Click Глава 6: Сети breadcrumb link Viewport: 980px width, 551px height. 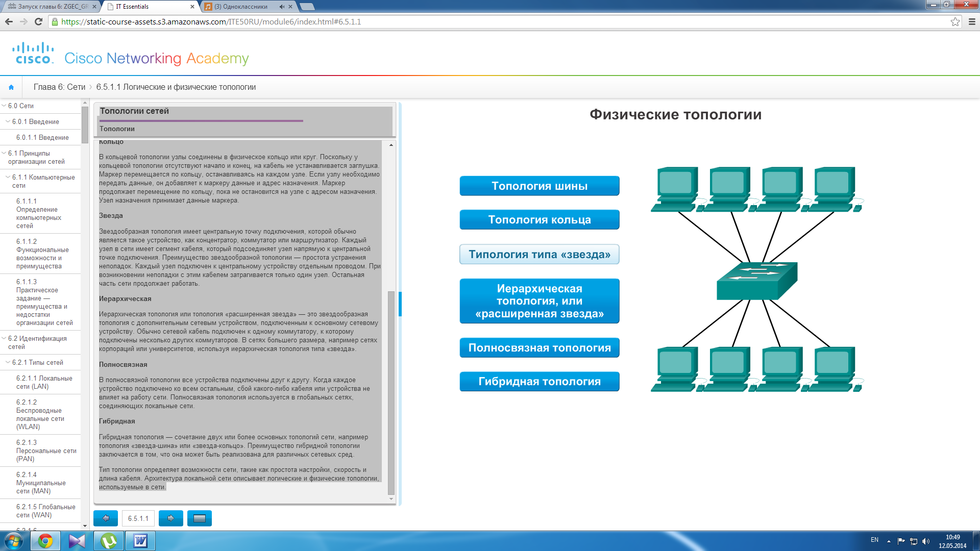[59, 87]
